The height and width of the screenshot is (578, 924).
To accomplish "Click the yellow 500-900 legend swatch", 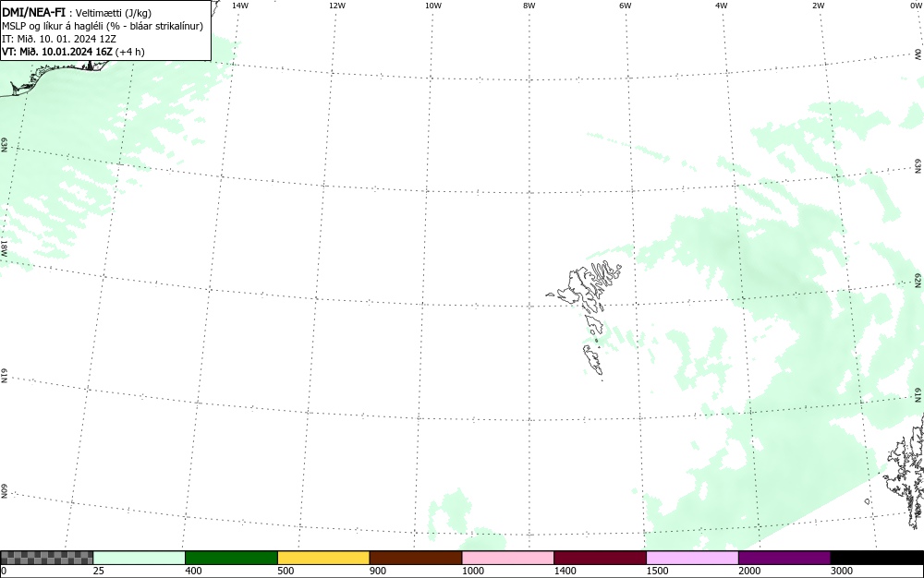I will 323,558.
